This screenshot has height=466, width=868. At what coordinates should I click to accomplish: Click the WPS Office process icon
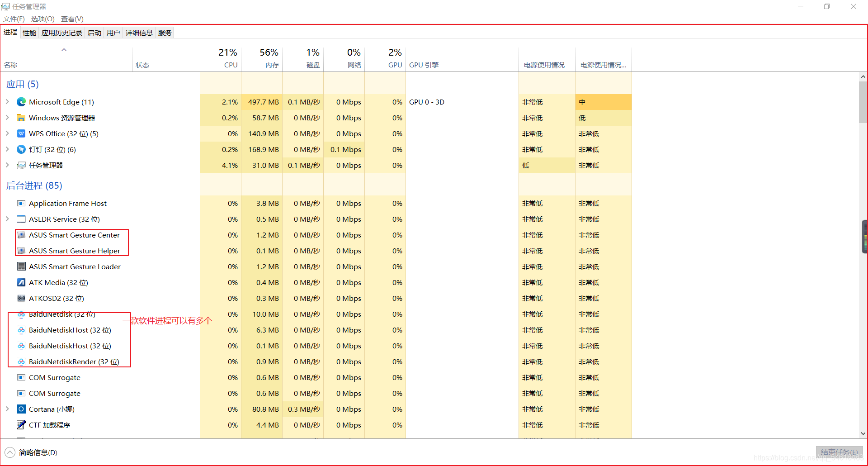pos(21,134)
